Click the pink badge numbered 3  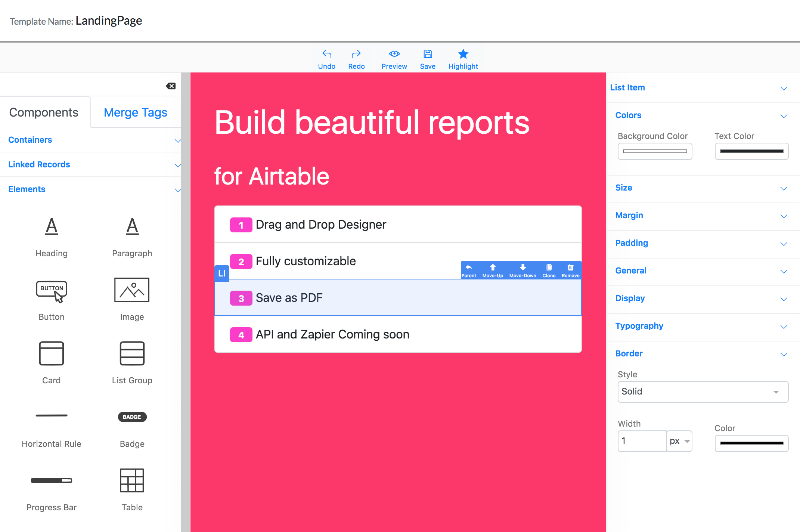click(x=241, y=298)
